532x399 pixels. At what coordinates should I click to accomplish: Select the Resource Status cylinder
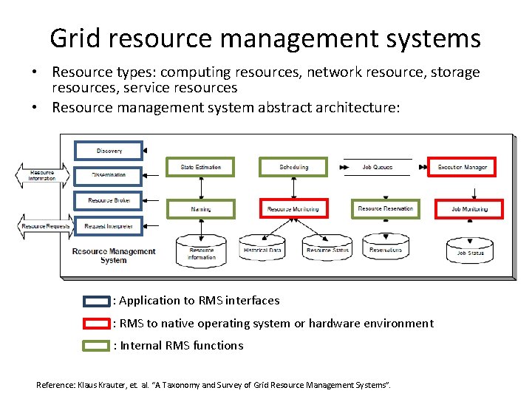coord(327,248)
